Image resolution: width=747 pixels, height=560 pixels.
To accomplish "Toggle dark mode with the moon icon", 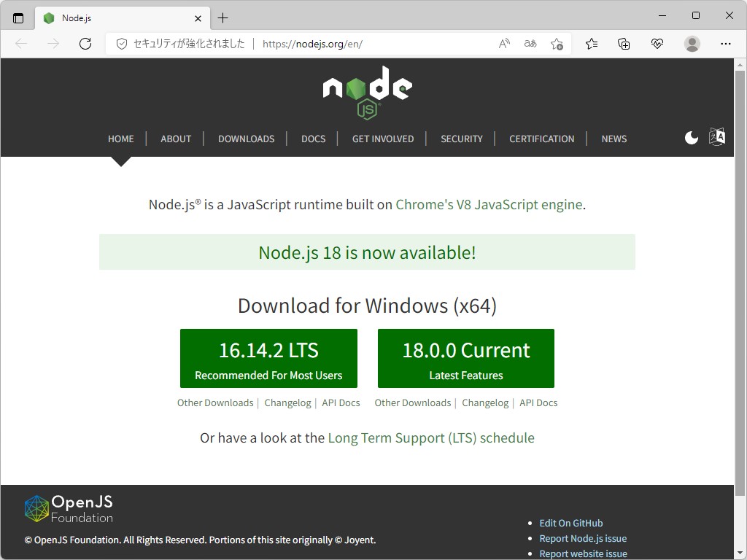I will point(690,137).
